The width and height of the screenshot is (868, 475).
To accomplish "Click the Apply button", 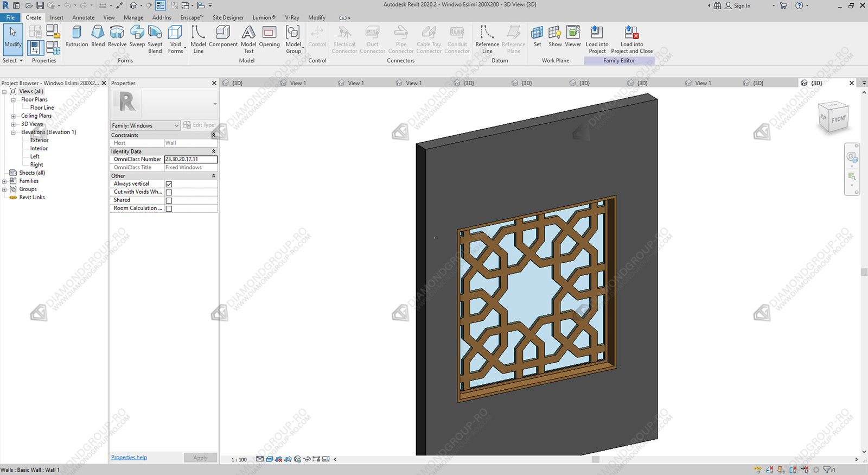I will click(x=200, y=458).
